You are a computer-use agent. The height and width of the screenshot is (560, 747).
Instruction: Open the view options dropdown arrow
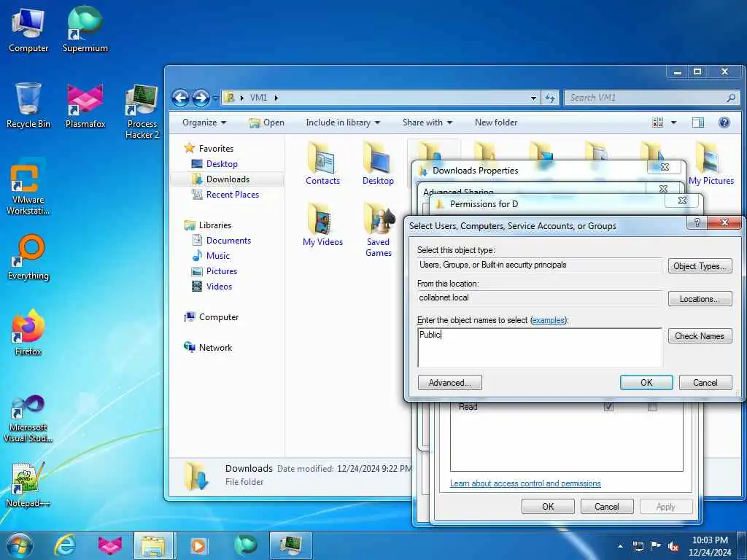[x=673, y=122]
